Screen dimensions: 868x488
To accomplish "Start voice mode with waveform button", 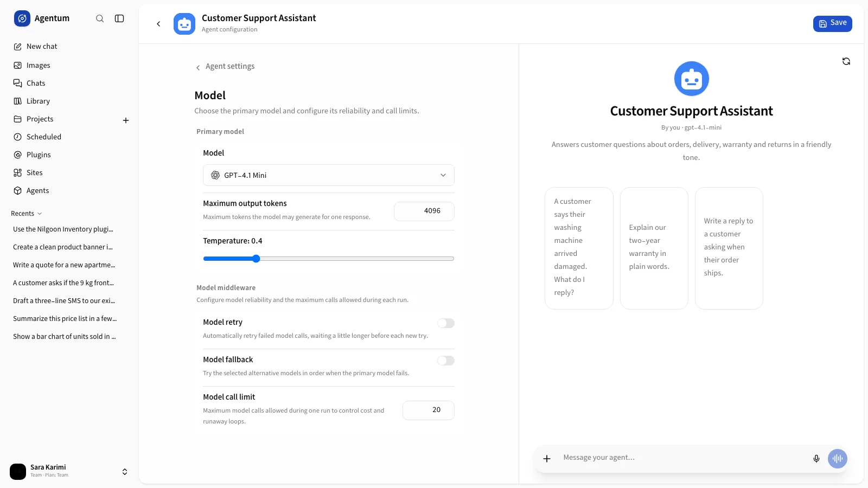I will (x=838, y=459).
